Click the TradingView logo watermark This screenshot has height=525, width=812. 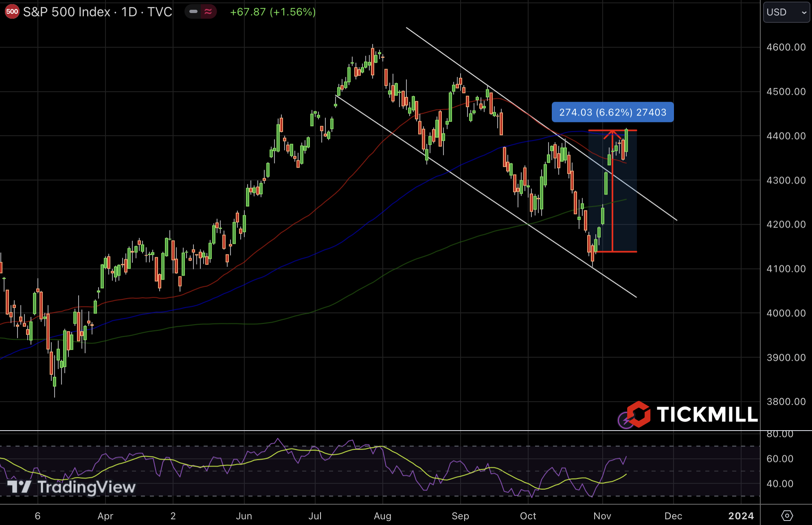point(72,487)
